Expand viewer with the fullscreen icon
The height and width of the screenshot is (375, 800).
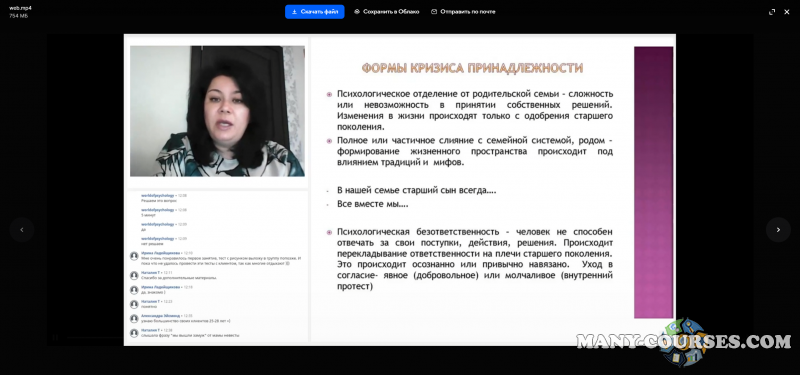tap(772, 12)
